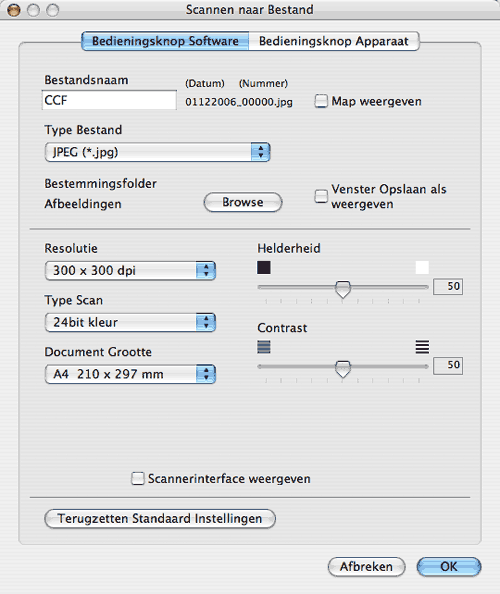Click Terugzetten Standaard Instellingen button
500x594 pixels.
click(x=160, y=519)
